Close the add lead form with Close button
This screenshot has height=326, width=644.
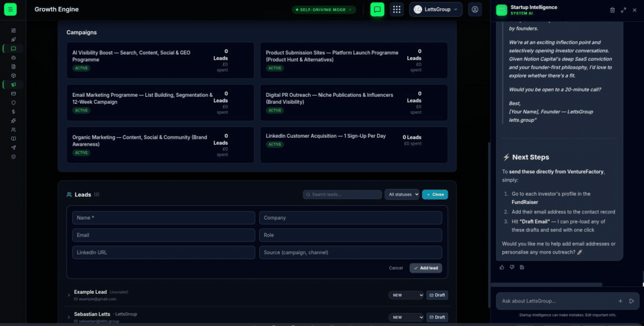point(435,194)
